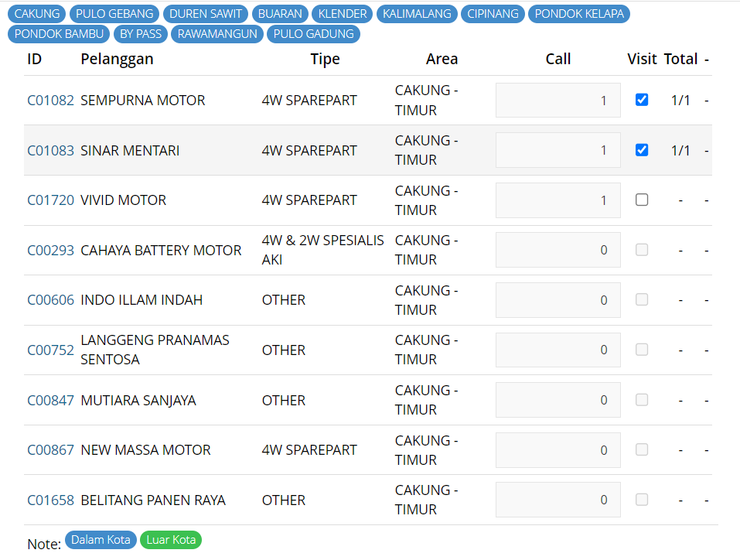Click the Call field for SEMPURNA MOTOR
Viewport: 740px width, 560px height.
click(x=558, y=101)
